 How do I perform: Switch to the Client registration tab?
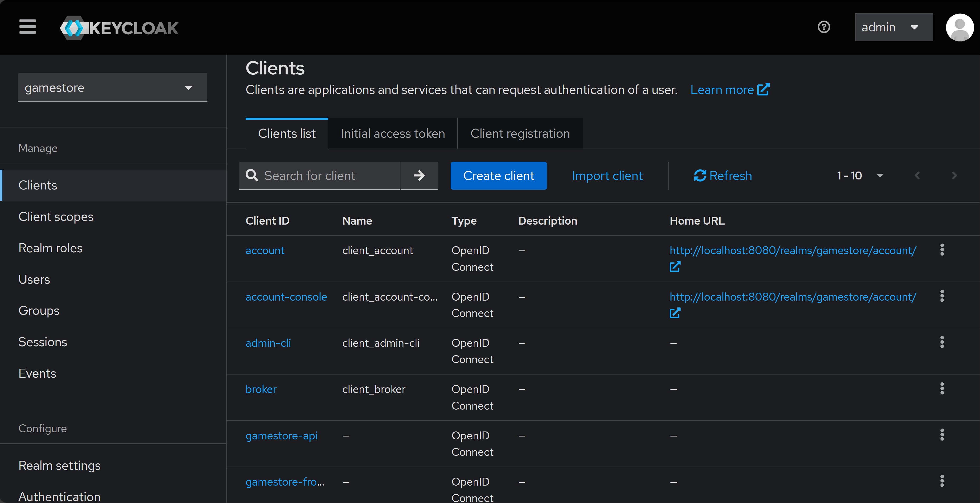(x=520, y=134)
